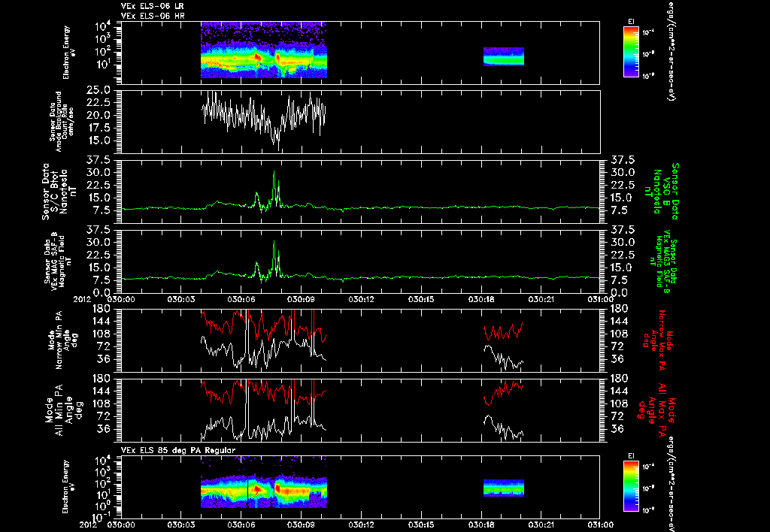The width and height of the screenshot is (770, 532).
Task: Click the 'VEx ELS-06 HR' title text
Action: (153, 16)
